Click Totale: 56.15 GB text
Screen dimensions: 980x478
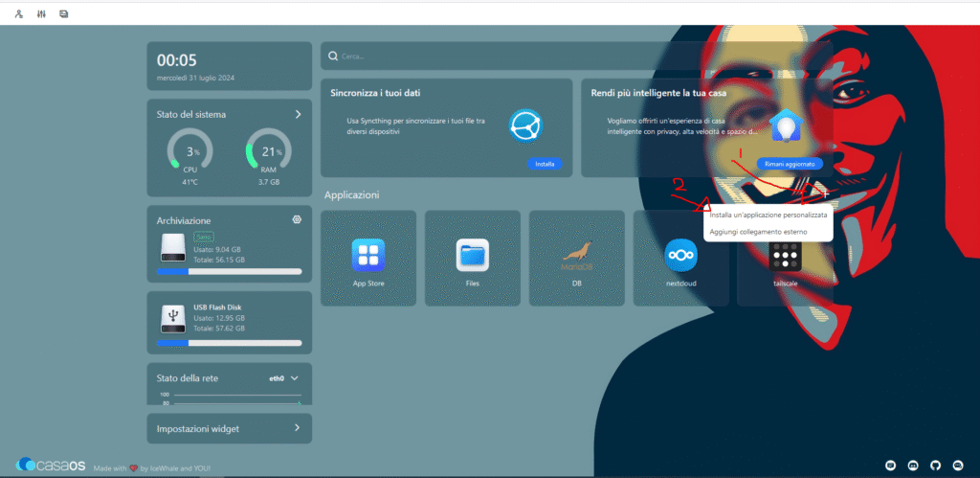tap(219, 259)
